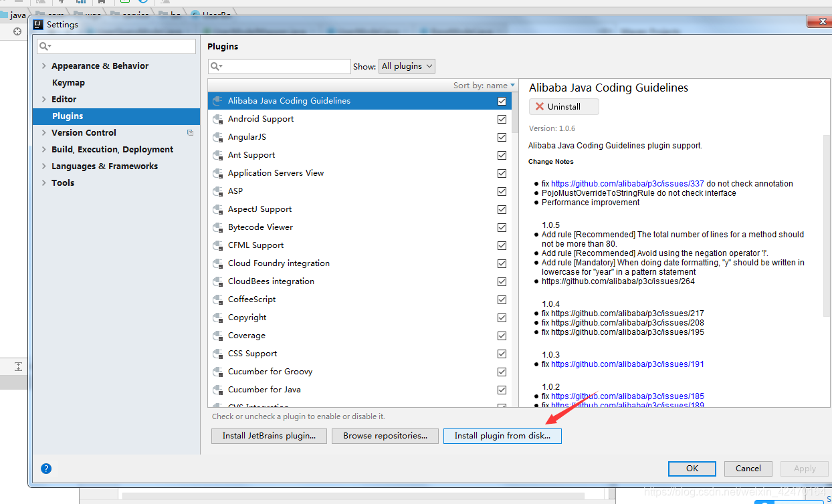This screenshot has height=504, width=832.
Task: Expand the Tools settings node
Action: click(x=44, y=182)
